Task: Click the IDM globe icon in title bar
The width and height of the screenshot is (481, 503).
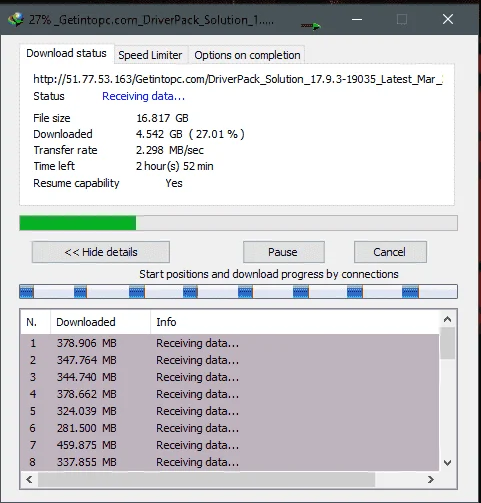Action: (x=16, y=20)
